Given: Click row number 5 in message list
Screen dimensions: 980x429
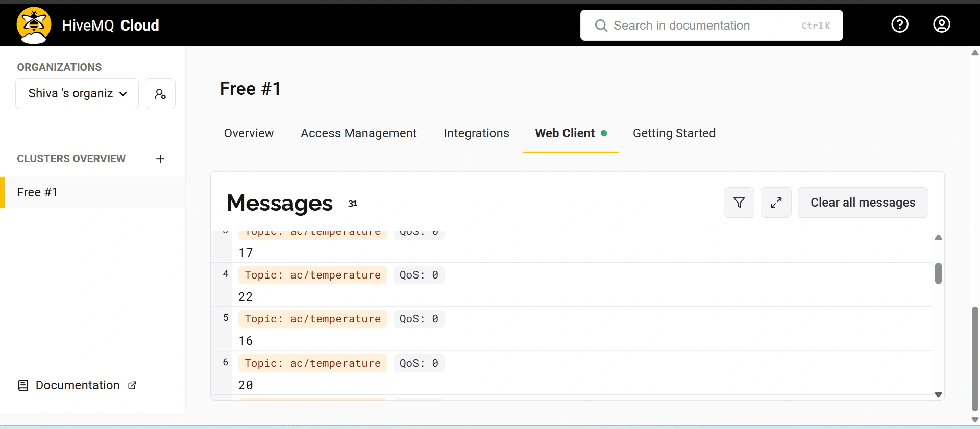Looking at the screenshot, I should coord(225,318).
